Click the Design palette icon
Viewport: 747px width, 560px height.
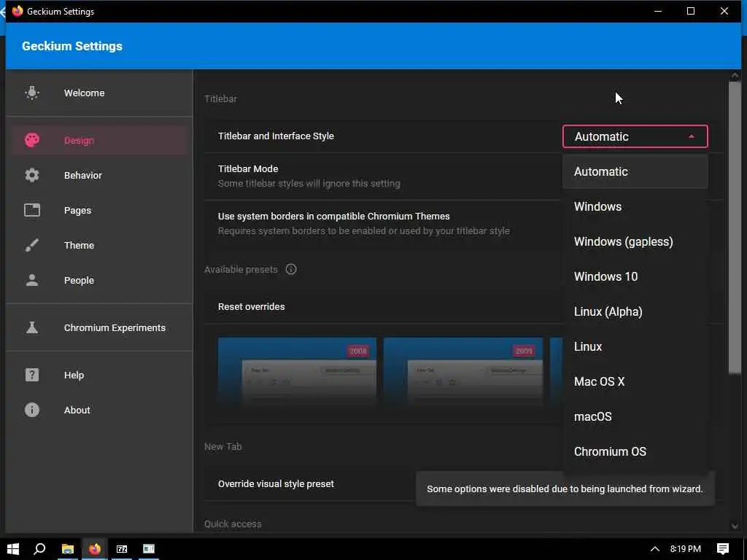(32, 140)
